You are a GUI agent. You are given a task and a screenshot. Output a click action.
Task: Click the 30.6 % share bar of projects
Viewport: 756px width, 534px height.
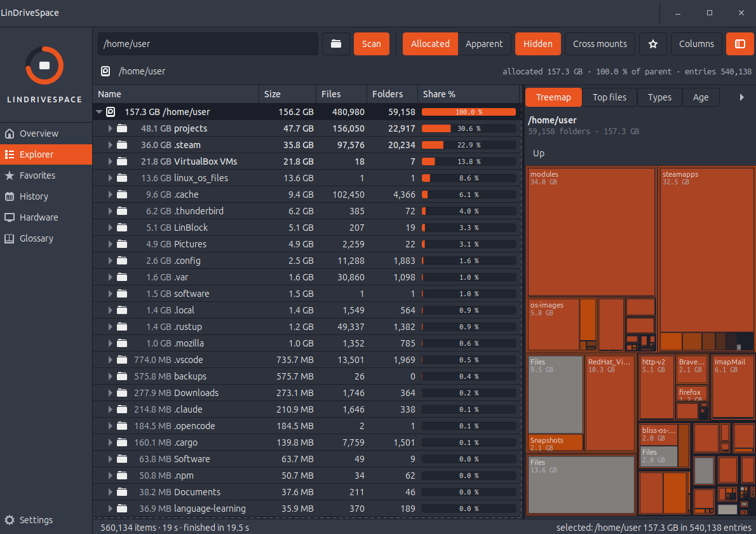pos(469,128)
